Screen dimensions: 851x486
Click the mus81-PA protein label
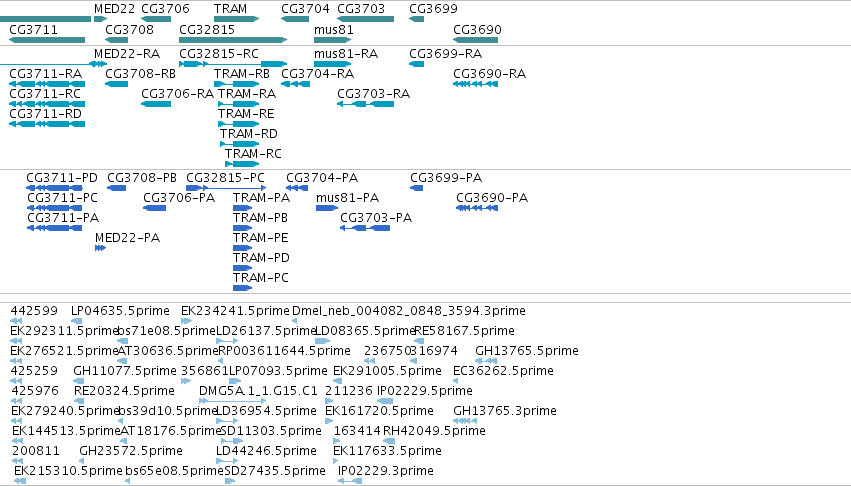(347, 198)
